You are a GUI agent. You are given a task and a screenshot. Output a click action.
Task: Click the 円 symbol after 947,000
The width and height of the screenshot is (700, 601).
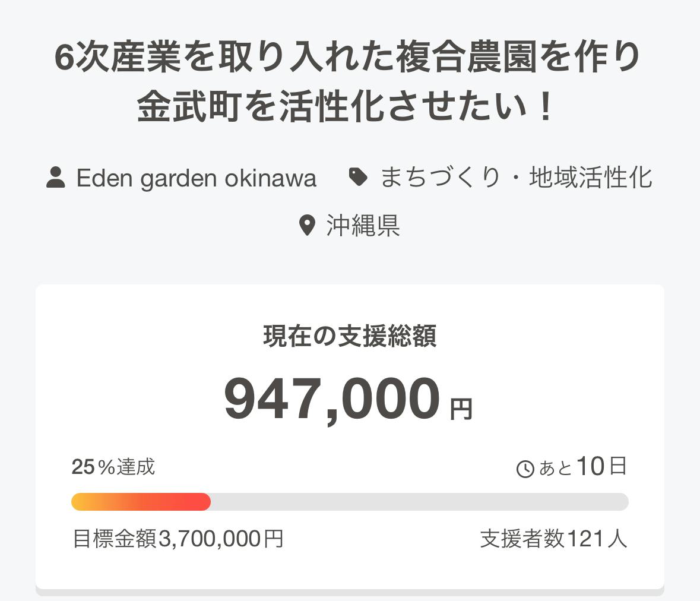pos(461,409)
